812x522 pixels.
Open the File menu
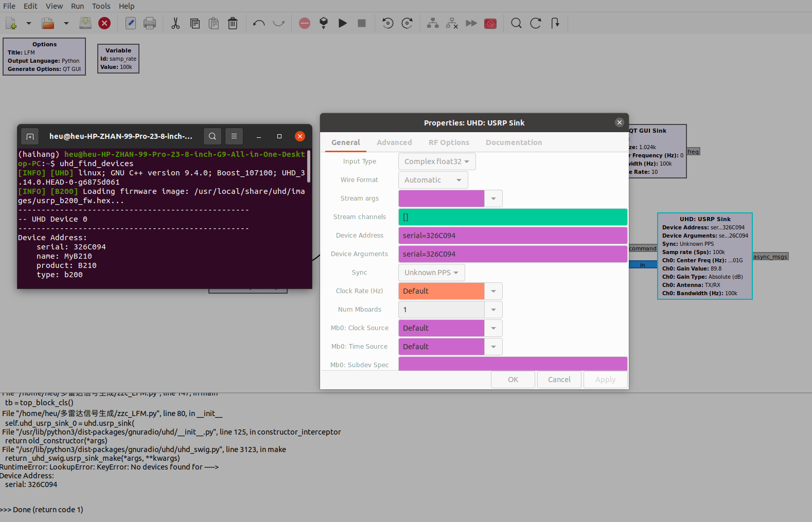[x=9, y=6]
